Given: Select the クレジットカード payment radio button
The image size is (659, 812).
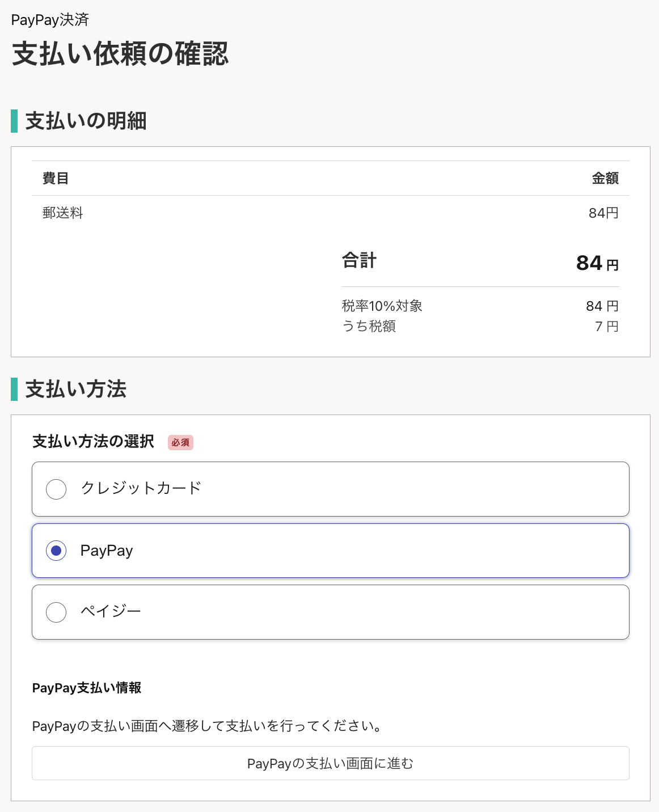Looking at the screenshot, I should tap(56, 489).
